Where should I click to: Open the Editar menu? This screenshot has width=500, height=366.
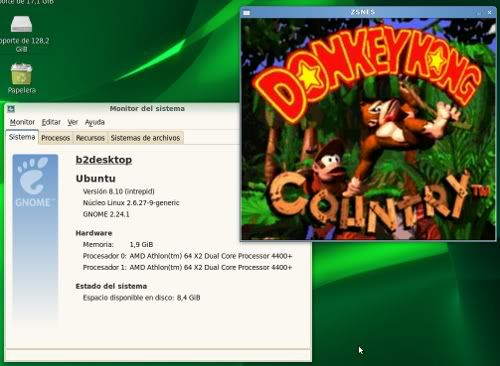[x=51, y=122]
